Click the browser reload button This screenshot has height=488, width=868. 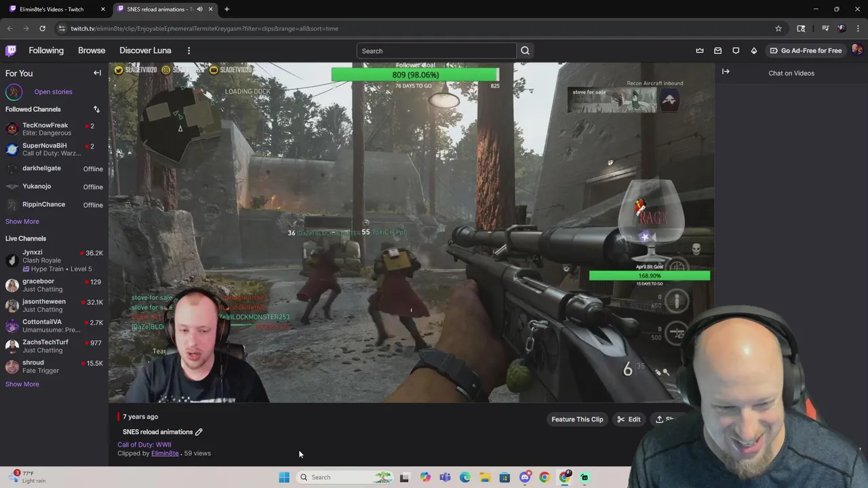click(x=42, y=28)
